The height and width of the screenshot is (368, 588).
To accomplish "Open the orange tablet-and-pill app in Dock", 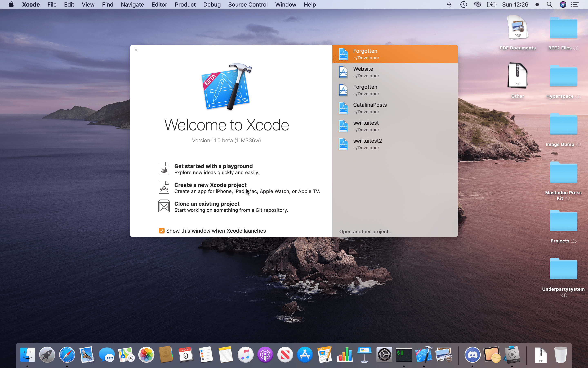I will tap(492, 354).
